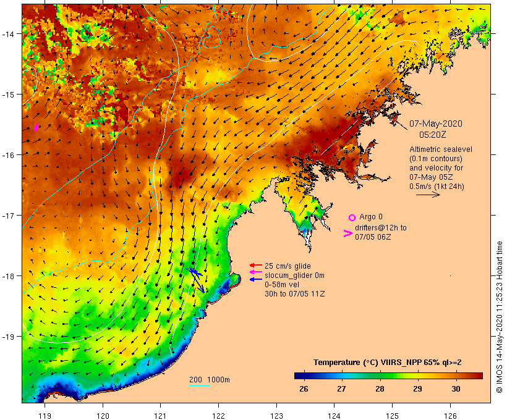Click the (0.1m contours) text line
Image resolution: width=507 pixels, height=420 pixels.
[435, 159]
